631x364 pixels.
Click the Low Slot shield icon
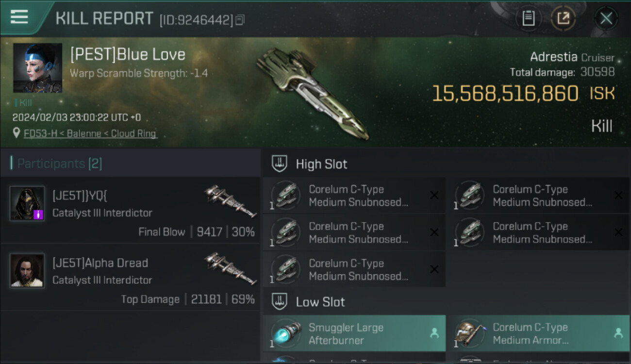(279, 302)
